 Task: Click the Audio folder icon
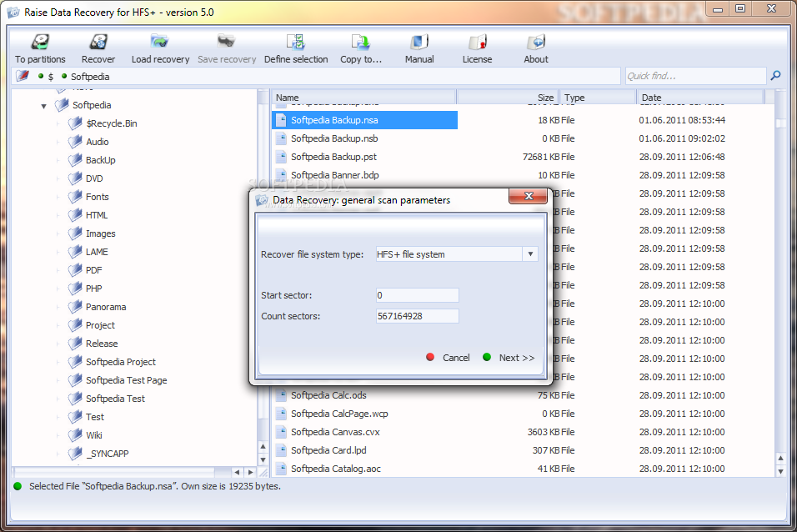click(75, 142)
